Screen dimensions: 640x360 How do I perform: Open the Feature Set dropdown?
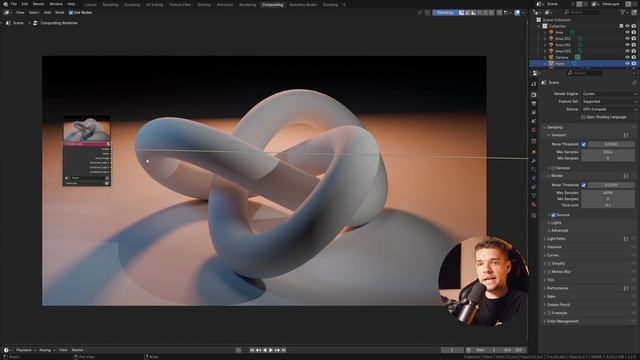click(x=609, y=102)
